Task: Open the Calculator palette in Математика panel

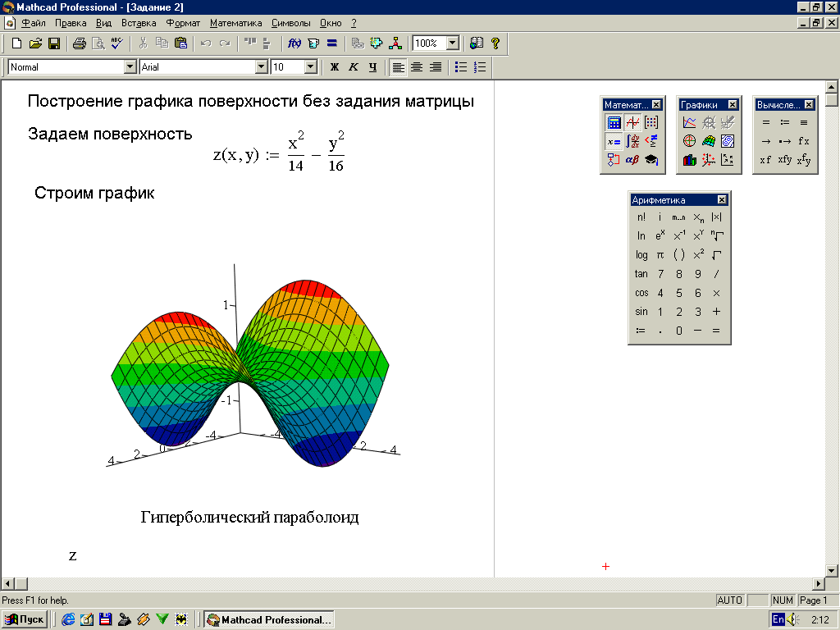Action: 614,123
